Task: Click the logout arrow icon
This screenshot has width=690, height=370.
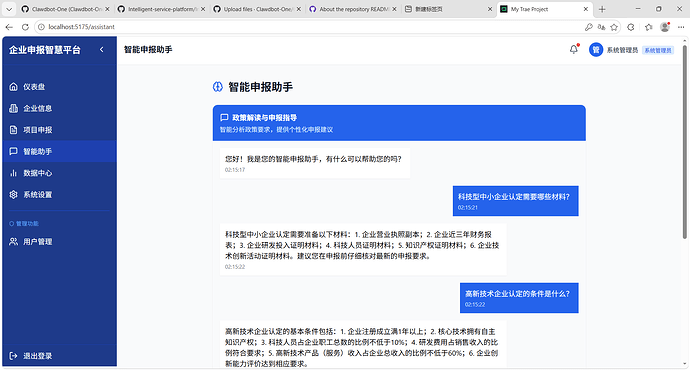Action: (14, 355)
